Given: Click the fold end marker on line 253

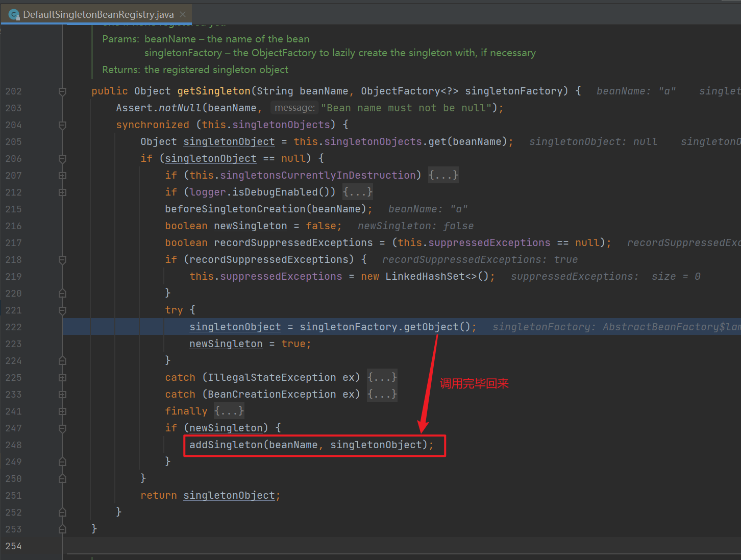Looking at the screenshot, I should (x=62, y=529).
